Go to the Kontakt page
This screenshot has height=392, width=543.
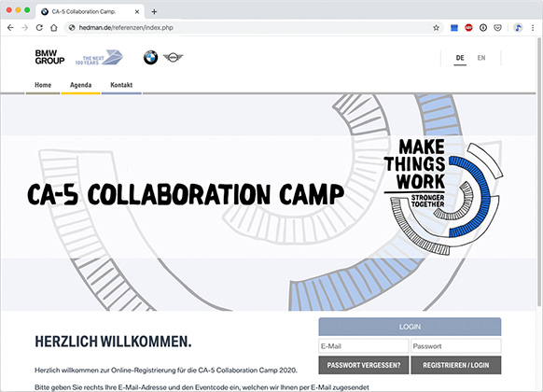[x=121, y=85]
